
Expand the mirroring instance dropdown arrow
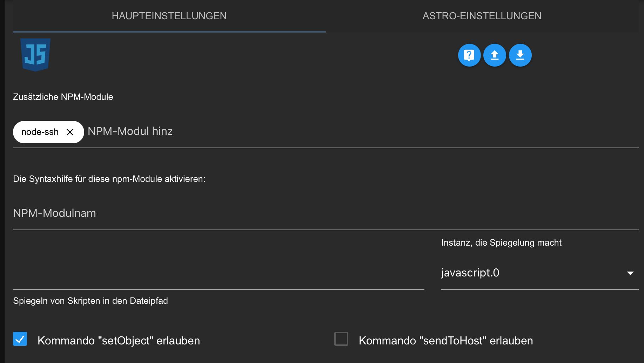[x=630, y=273]
